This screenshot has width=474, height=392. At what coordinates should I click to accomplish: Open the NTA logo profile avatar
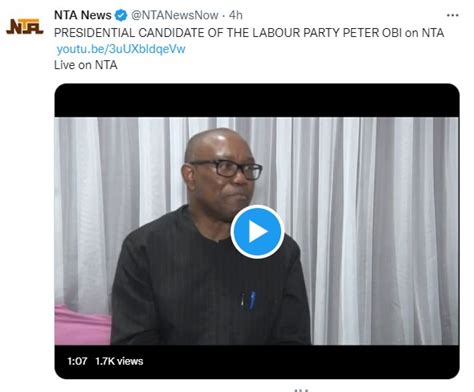25,27
